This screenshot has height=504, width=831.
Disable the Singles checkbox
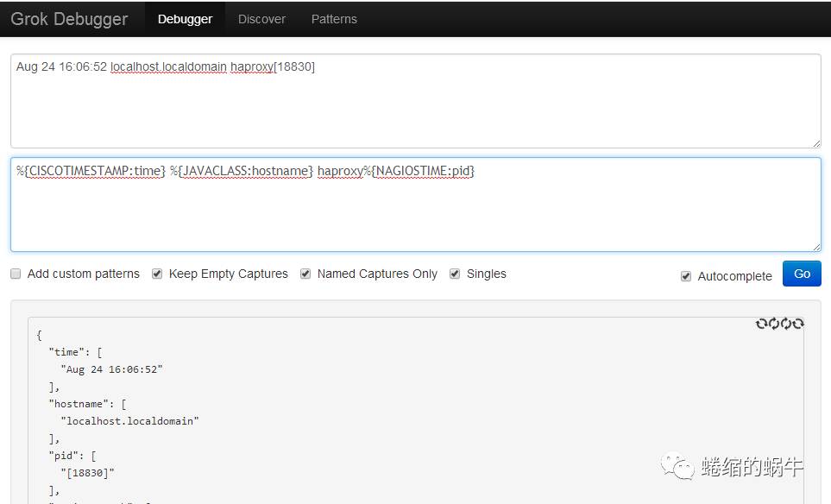[455, 274]
